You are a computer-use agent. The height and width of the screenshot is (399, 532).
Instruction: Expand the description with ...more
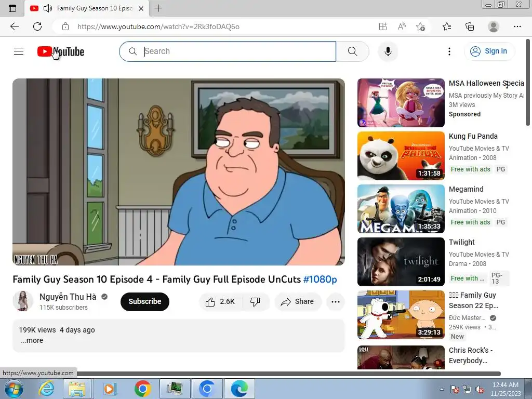pyautogui.click(x=32, y=340)
